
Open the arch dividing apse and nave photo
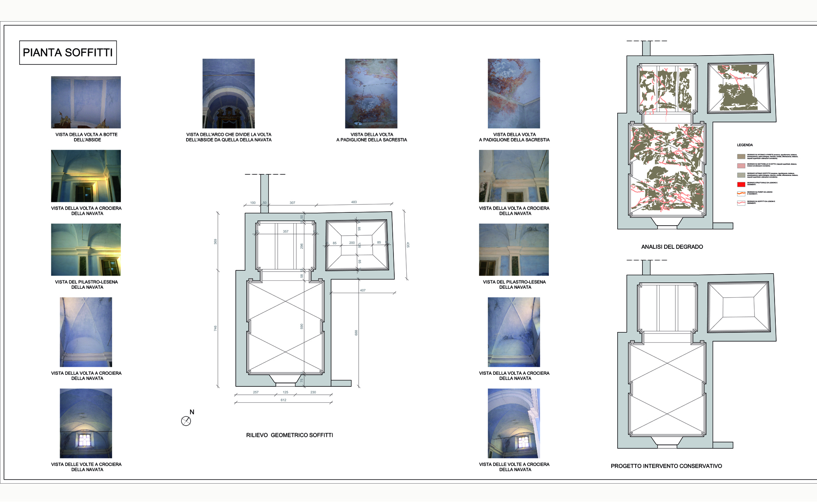pos(228,93)
